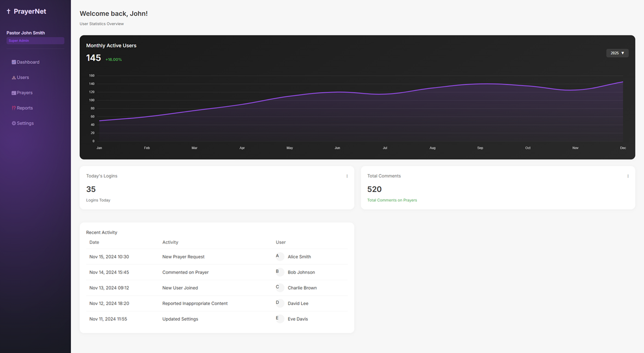This screenshot has width=644, height=353.
Task: Open the 2025 year dropdown on the chart
Action: pos(617,52)
